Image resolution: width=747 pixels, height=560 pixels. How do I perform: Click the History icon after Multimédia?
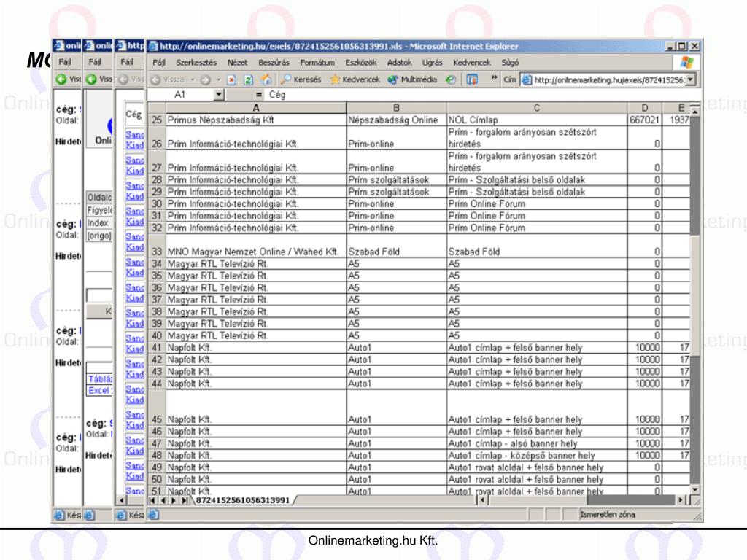(451, 80)
